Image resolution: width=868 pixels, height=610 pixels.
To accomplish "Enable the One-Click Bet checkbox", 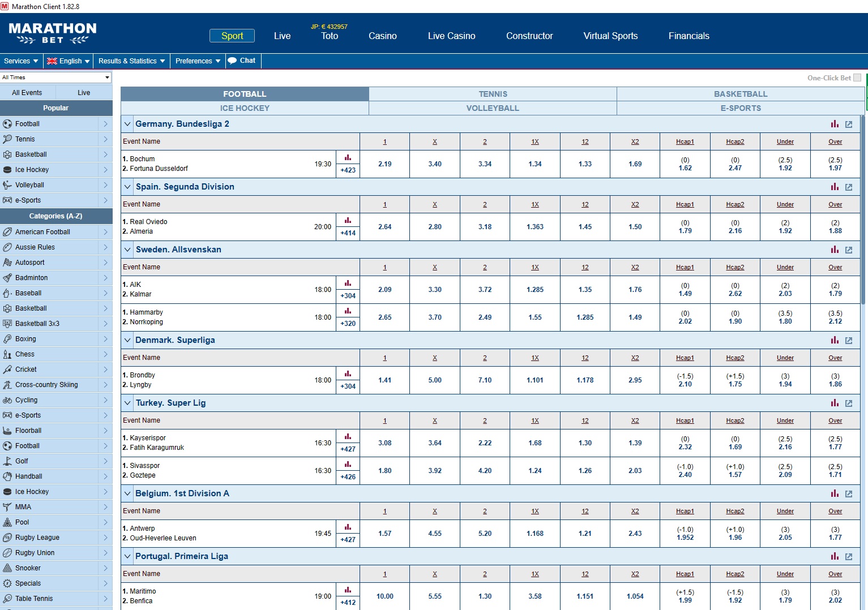I will pyautogui.click(x=857, y=78).
